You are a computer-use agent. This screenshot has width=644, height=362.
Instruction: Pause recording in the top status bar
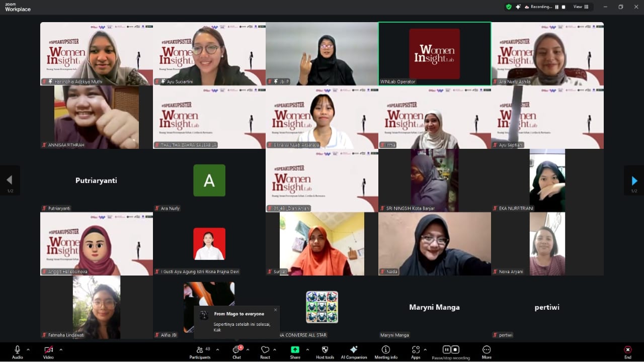coord(557,7)
